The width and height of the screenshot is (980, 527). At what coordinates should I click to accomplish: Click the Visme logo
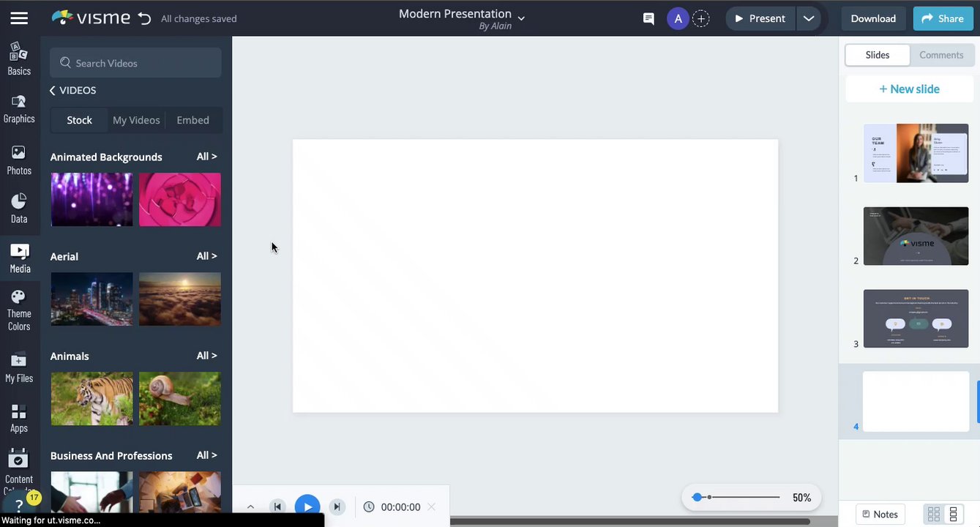[x=91, y=18]
